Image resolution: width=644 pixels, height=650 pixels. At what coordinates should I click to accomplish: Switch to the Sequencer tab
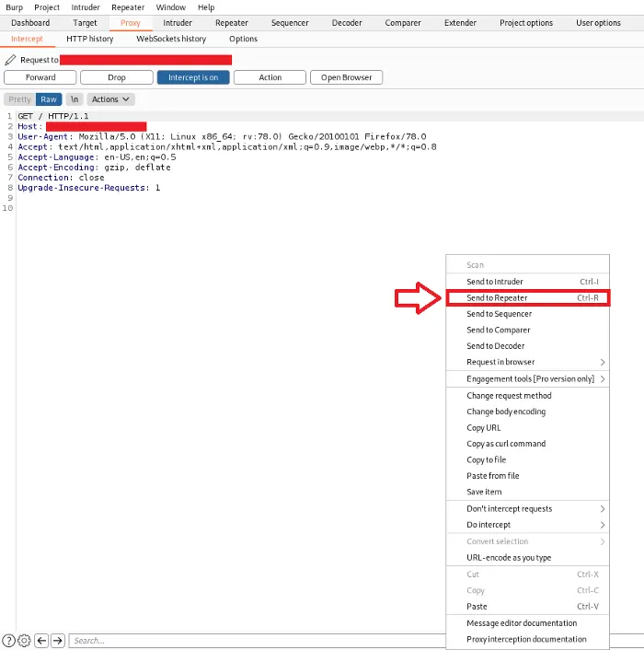pyautogui.click(x=290, y=23)
